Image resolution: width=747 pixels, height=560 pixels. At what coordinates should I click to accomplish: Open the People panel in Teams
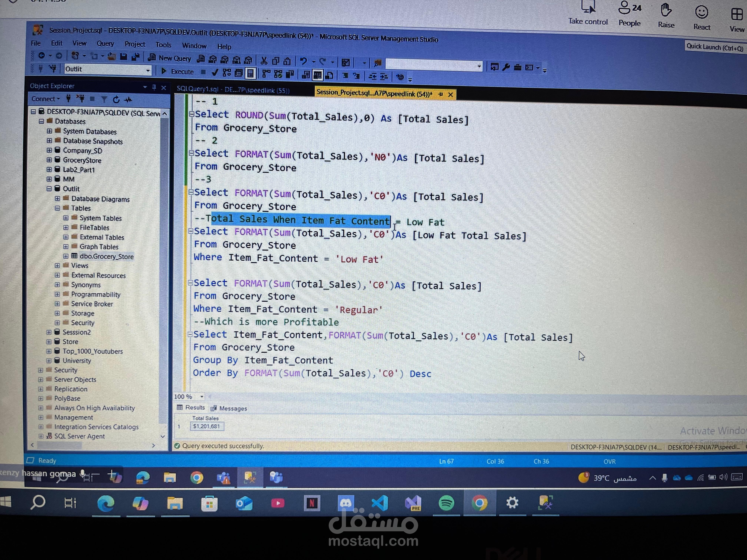630,14
